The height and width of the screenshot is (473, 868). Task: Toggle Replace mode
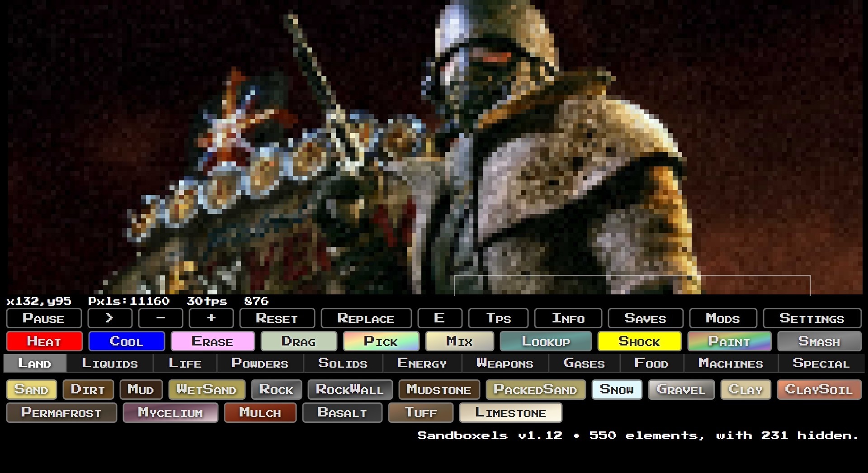tap(366, 318)
